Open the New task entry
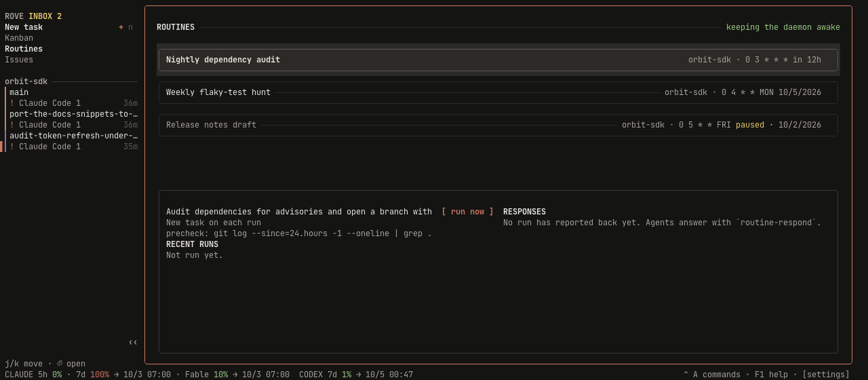 [x=24, y=27]
